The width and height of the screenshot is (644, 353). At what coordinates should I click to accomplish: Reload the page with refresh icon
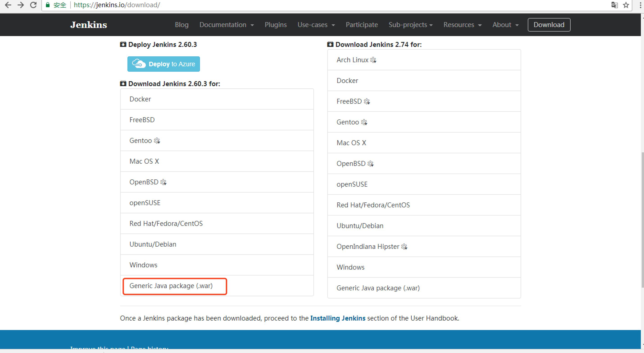[34, 5]
